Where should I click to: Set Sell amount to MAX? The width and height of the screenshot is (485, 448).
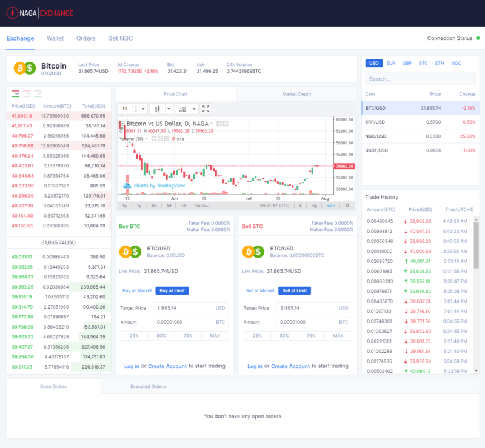coord(338,336)
